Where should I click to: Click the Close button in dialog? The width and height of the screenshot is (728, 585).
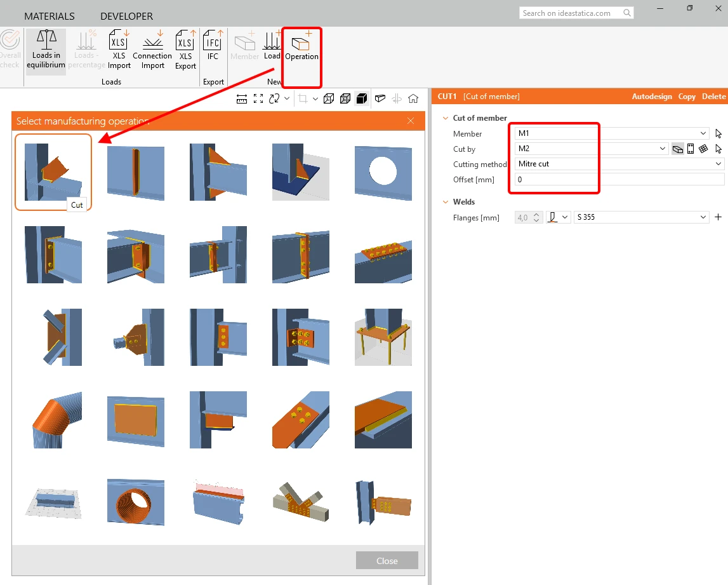tap(387, 561)
